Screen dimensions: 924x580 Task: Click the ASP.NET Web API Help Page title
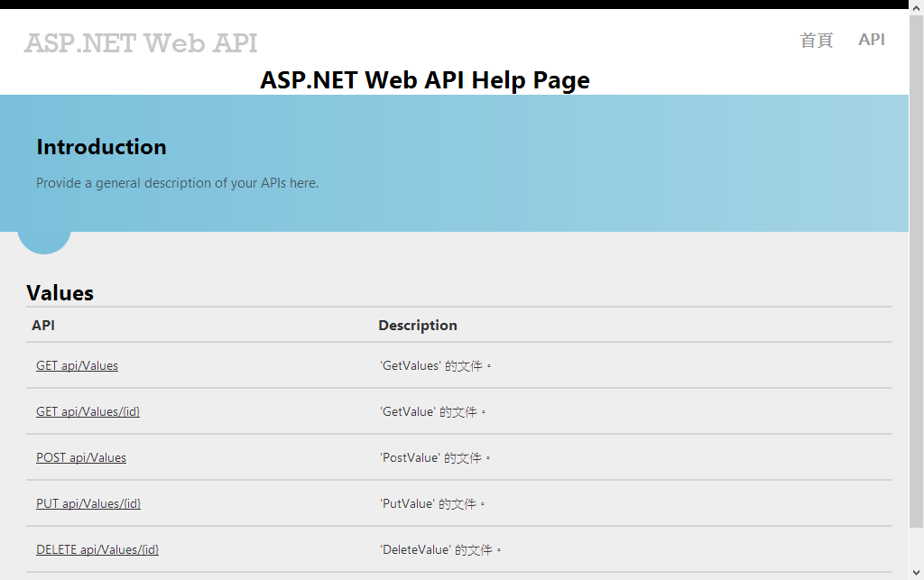coord(425,79)
